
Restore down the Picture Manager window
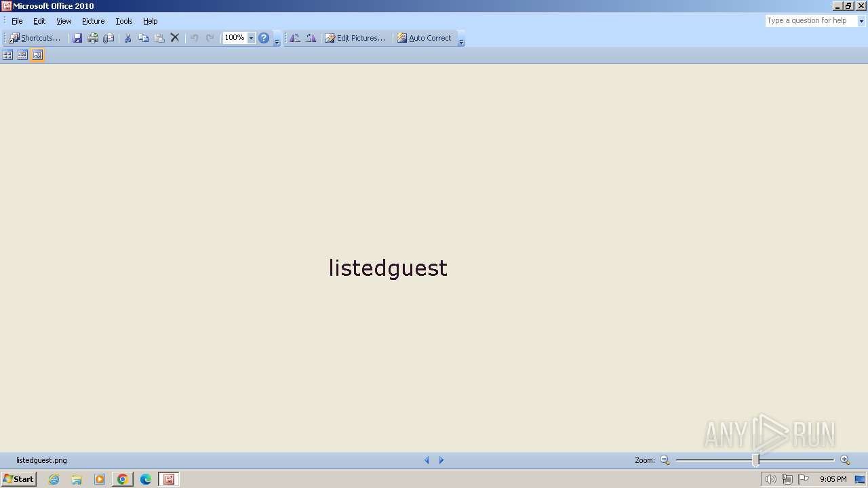point(849,5)
